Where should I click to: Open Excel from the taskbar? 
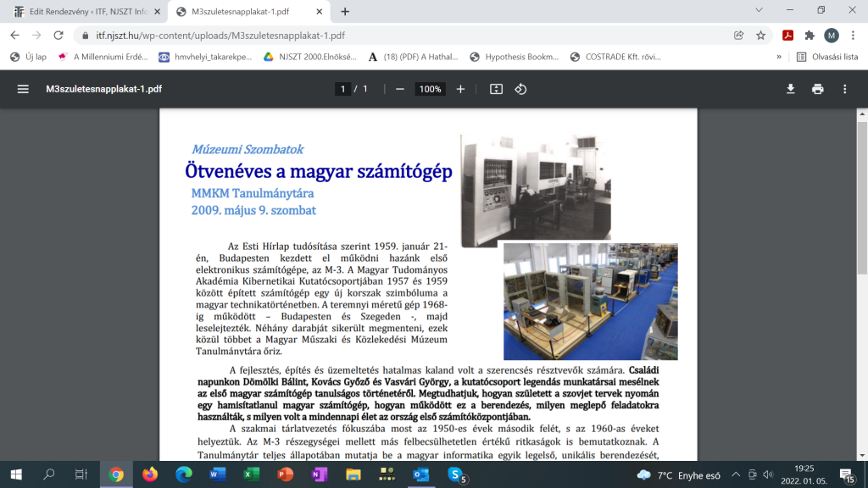(x=251, y=474)
